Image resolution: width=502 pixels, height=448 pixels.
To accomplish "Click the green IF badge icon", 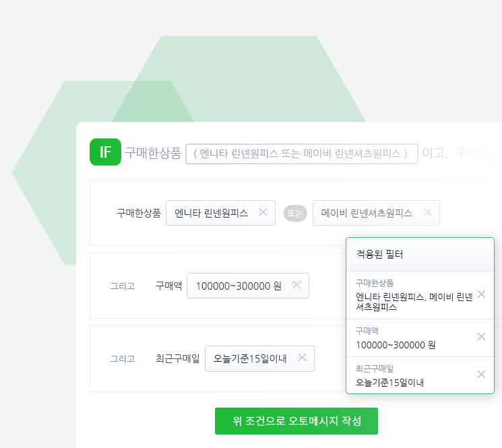I will click(x=105, y=152).
